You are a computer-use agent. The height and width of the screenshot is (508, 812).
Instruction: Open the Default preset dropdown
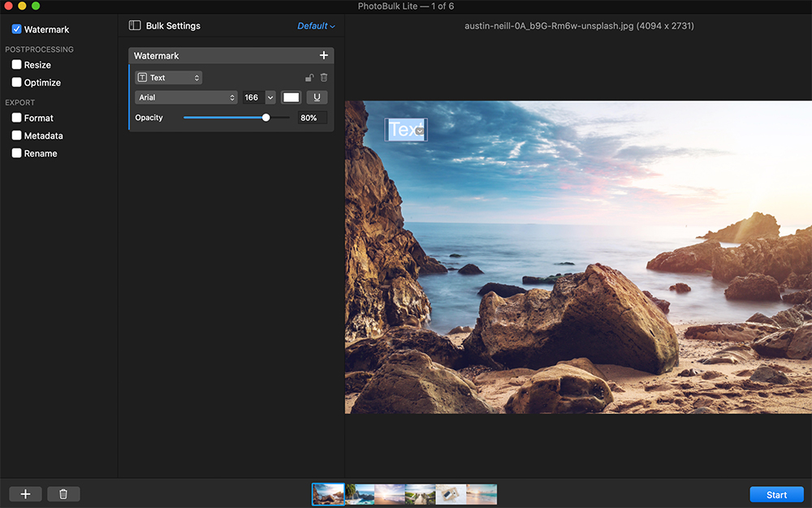pos(316,25)
